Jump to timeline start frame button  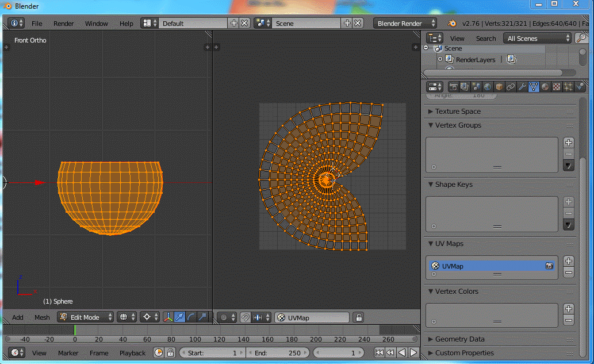pos(379,352)
